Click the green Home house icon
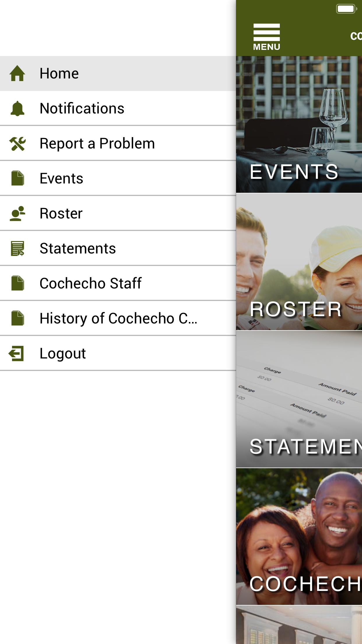The width and height of the screenshot is (362, 644). pos(17,73)
